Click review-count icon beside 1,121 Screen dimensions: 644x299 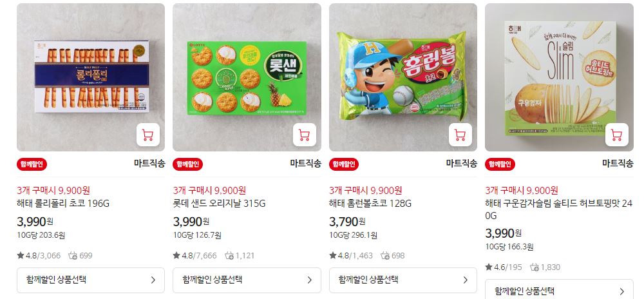click(x=229, y=255)
